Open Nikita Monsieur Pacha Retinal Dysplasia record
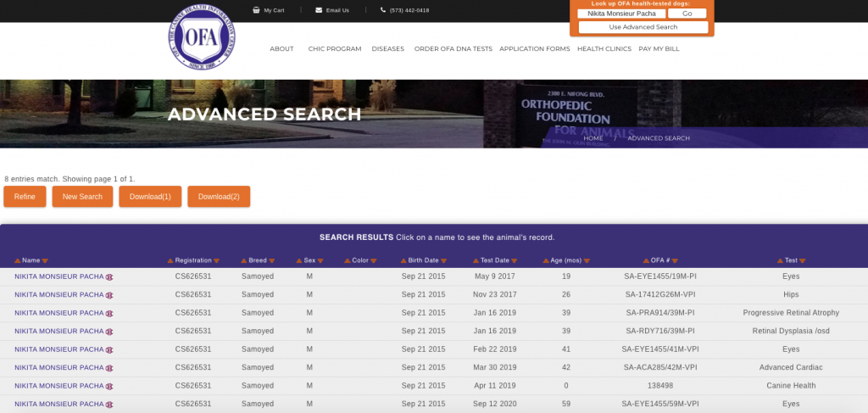 tap(59, 331)
